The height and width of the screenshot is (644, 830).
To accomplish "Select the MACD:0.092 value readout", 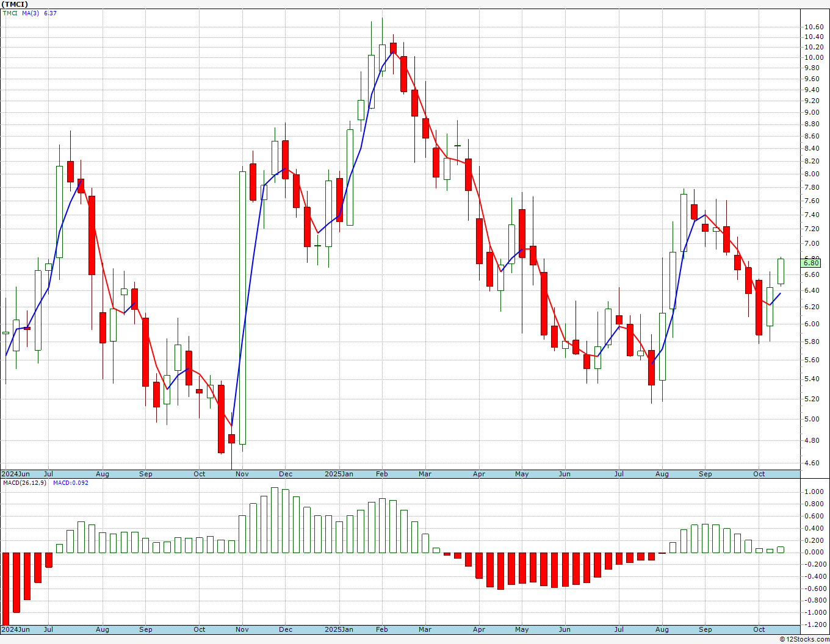I will (x=71, y=483).
